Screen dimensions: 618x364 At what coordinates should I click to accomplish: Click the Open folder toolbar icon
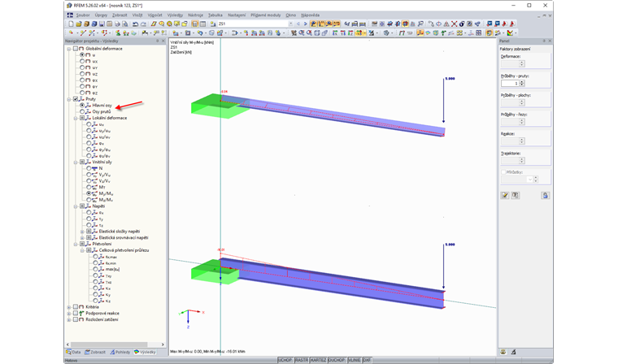pos(79,24)
